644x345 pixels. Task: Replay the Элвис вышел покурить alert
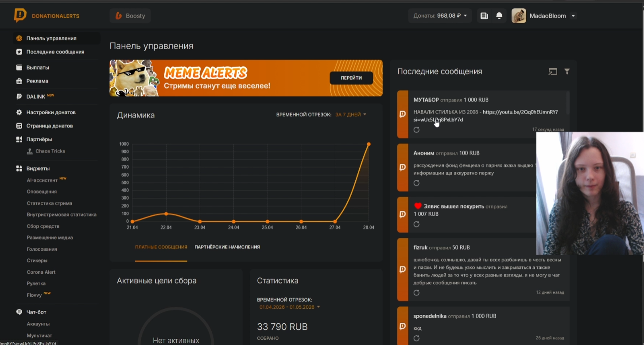pos(416,224)
